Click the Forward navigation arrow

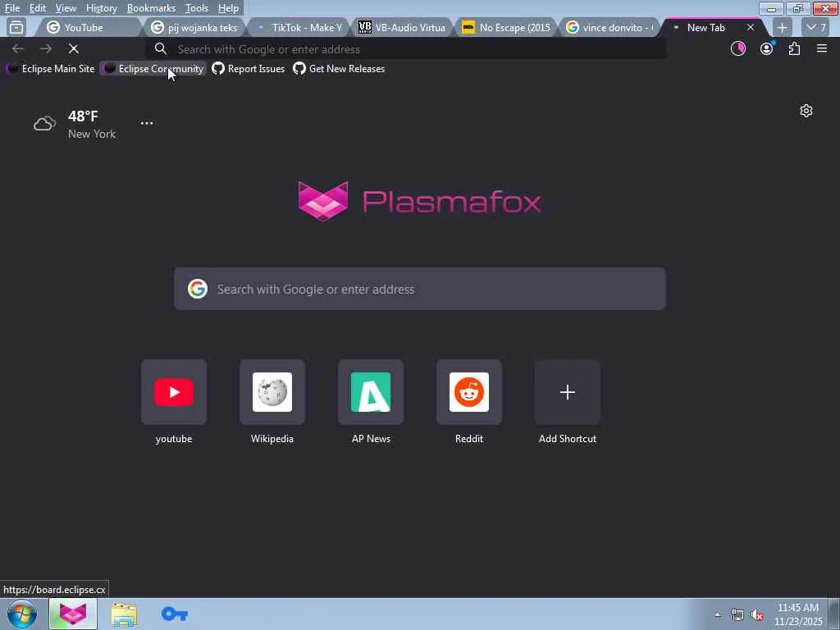(46, 48)
